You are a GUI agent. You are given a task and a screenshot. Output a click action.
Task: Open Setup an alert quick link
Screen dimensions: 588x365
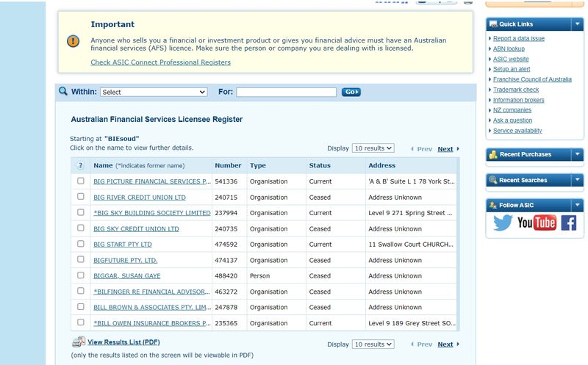(512, 69)
